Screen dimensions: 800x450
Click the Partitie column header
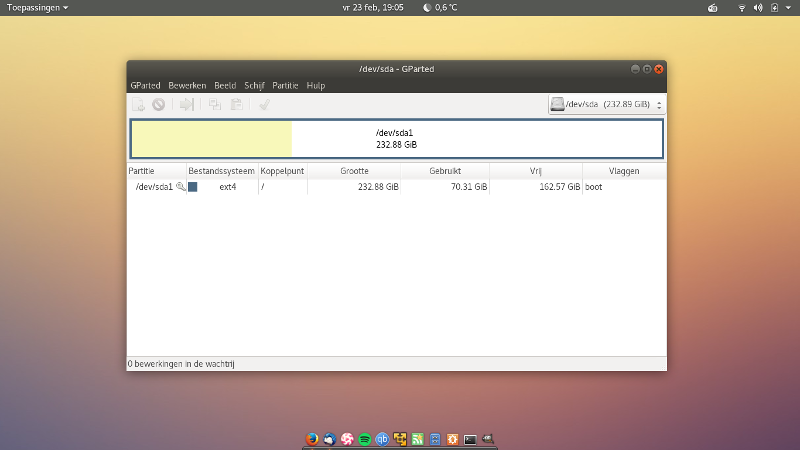tap(157, 171)
